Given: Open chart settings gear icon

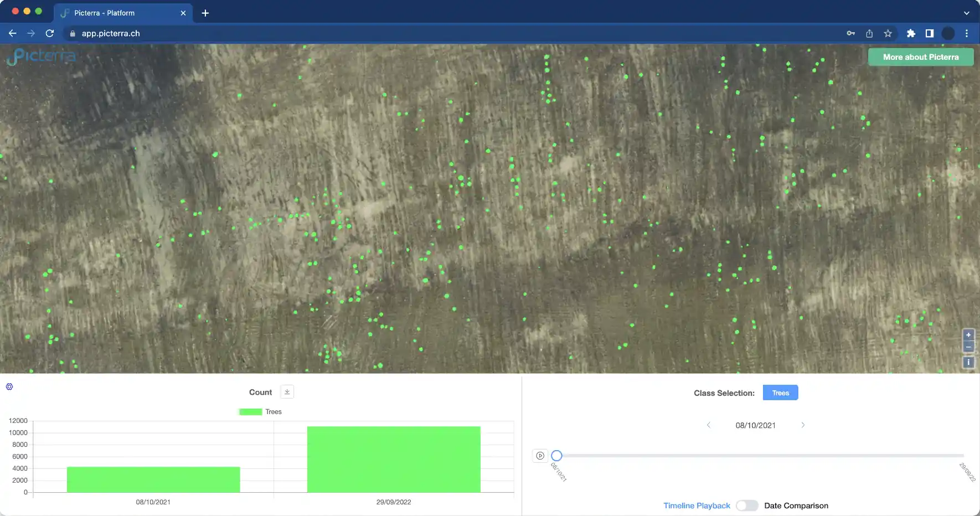Looking at the screenshot, I should pos(9,386).
